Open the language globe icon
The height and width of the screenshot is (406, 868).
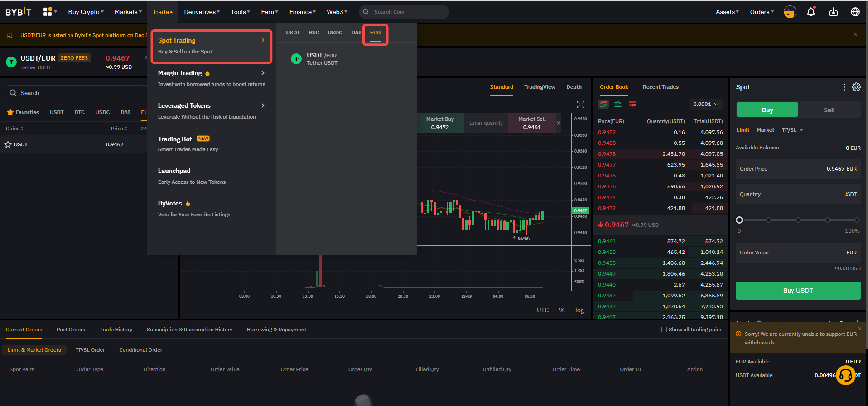(855, 12)
